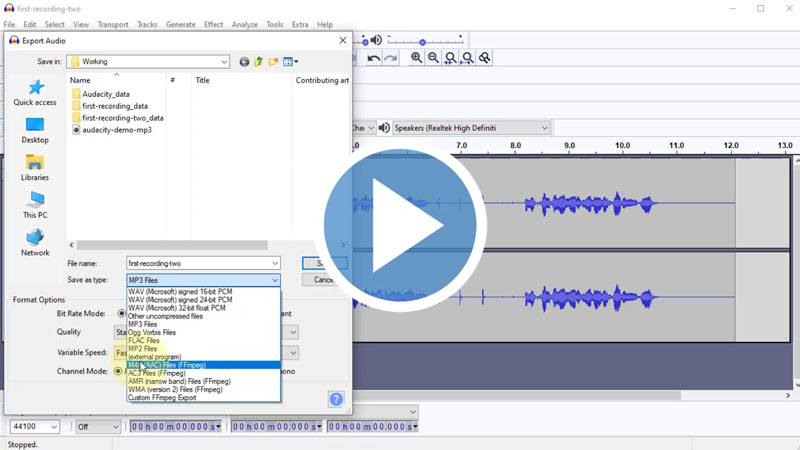Viewport: 800px width, 450px height.
Task: Click the Zoom Toggle icon
Action: (x=485, y=58)
